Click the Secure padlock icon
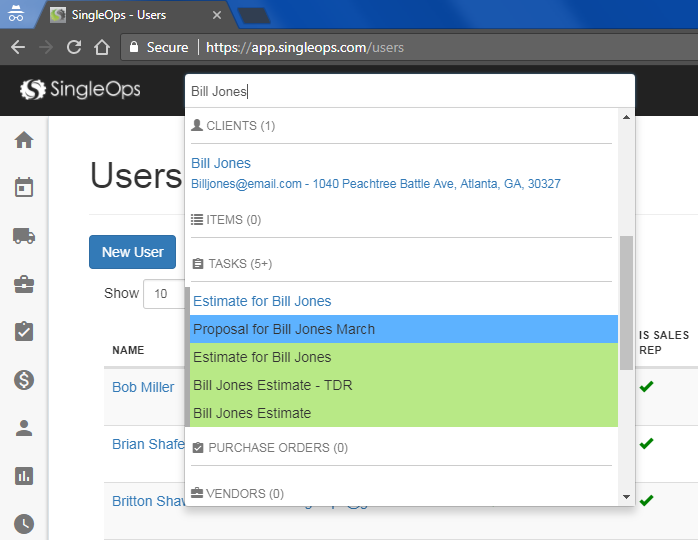Viewport: 698px width, 540px height. [134, 47]
